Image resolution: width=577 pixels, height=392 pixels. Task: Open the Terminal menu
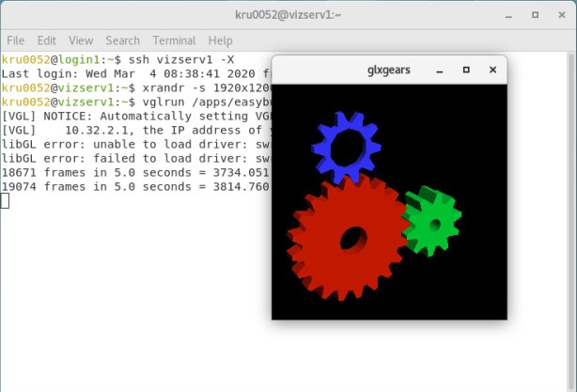tap(174, 40)
